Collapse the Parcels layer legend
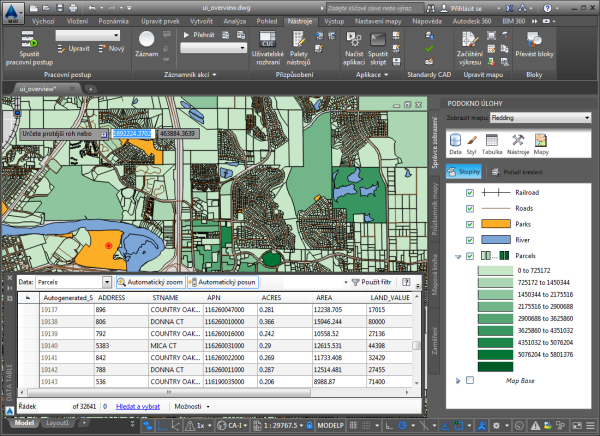Viewport: 600px width, 436px height. point(459,257)
